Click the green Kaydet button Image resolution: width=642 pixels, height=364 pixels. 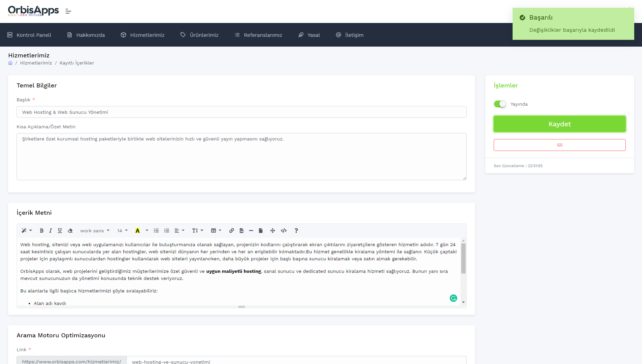560,124
